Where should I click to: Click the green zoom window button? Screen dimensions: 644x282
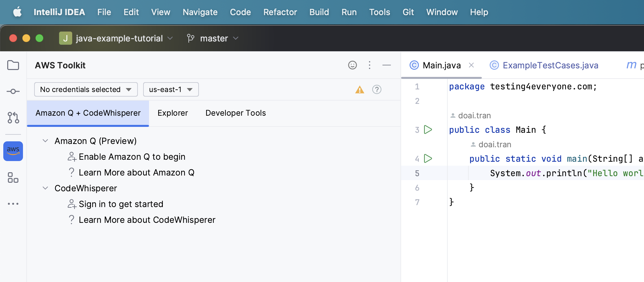point(39,38)
